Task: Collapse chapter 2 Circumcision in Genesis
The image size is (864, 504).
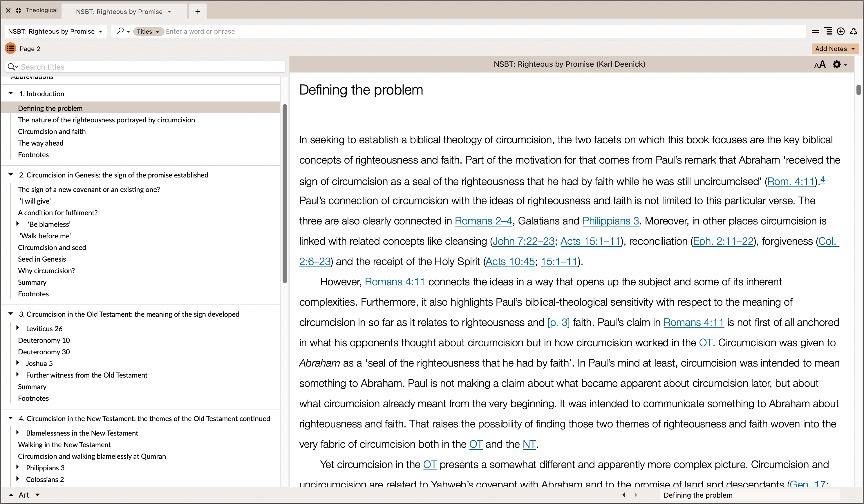Action: [x=11, y=174]
